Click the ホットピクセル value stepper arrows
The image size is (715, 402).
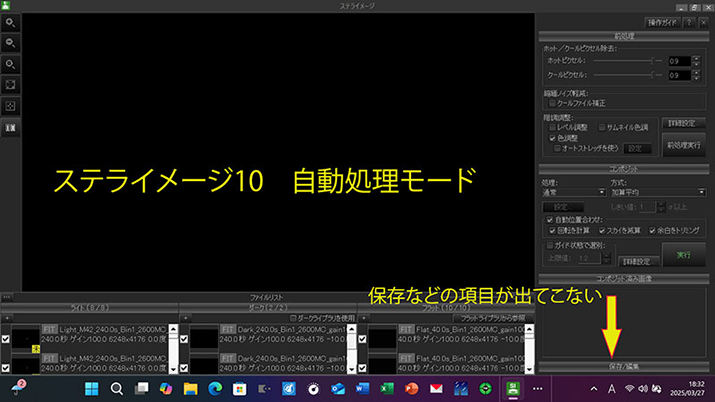pos(696,61)
